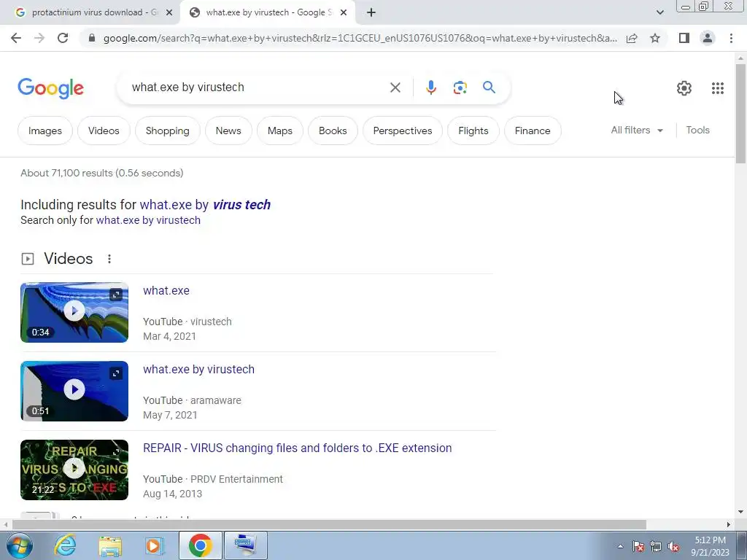The height and width of the screenshot is (560, 747).
Task: Close the what.exe by virustech tab
Action: coord(344,12)
